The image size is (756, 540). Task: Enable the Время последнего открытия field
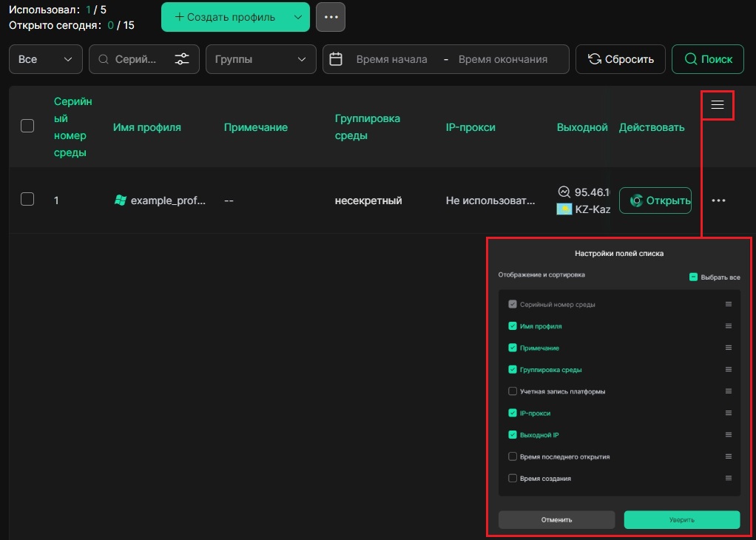pyautogui.click(x=513, y=456)
